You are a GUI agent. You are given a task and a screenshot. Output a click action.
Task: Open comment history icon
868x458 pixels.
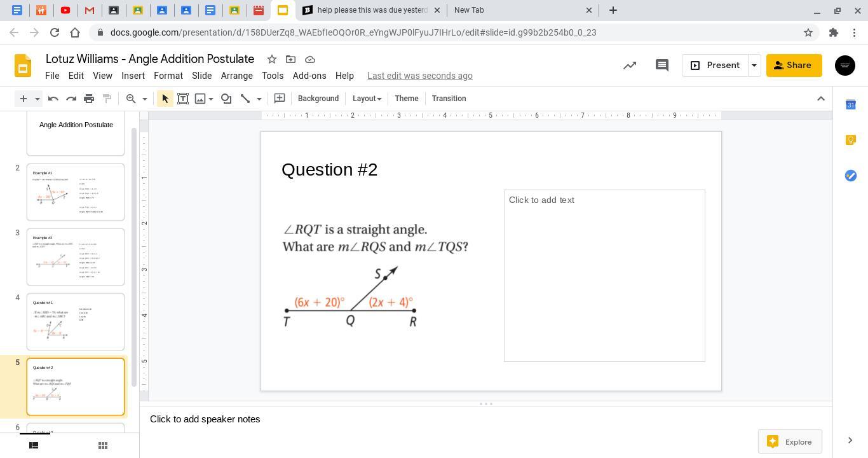pos(661,66)
